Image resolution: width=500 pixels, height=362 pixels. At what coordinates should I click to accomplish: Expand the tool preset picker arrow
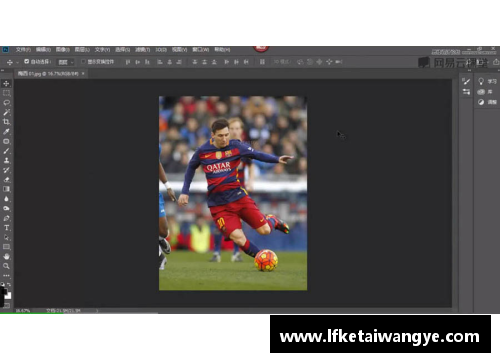pos(17,62)
